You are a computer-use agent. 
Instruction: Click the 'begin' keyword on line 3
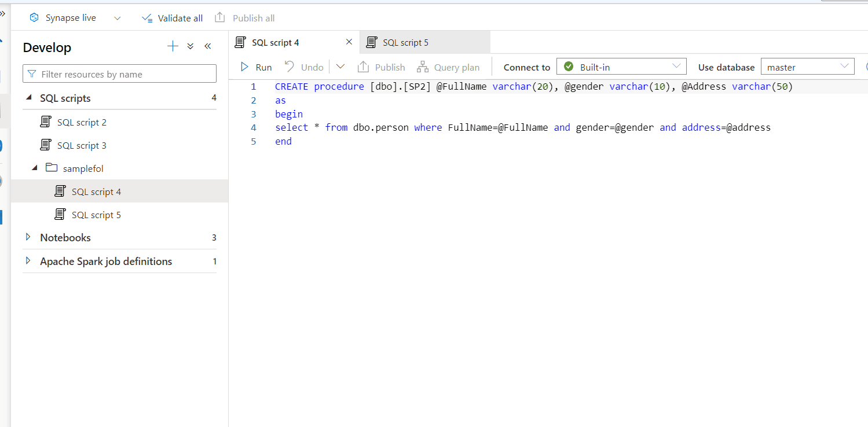click(289, 114)
